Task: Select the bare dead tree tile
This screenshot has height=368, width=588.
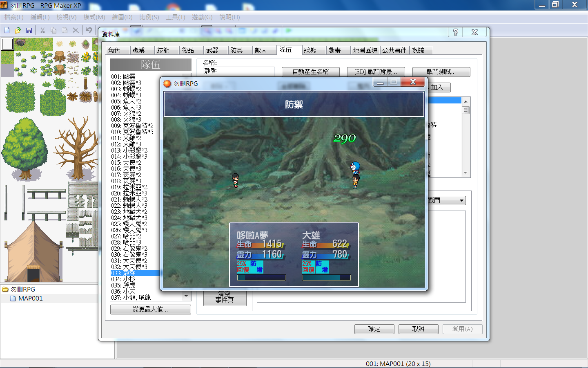Action: pyautogui.click(x=76, y=149)
